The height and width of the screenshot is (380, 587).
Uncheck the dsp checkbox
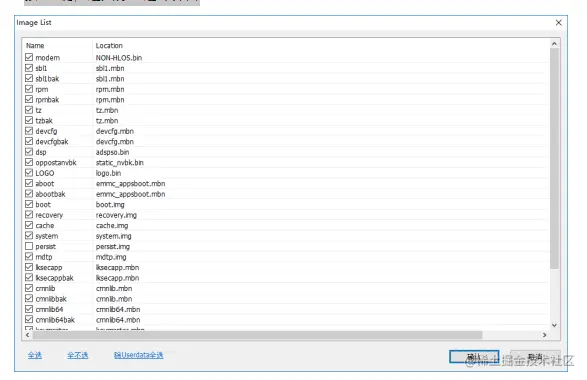pos(29,152)
